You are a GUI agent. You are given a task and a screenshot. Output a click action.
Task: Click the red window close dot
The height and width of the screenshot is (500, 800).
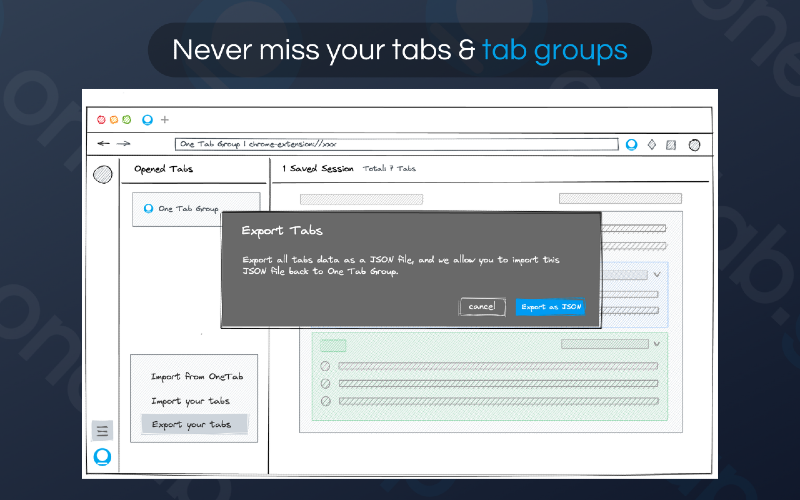(x=101, y=120)
